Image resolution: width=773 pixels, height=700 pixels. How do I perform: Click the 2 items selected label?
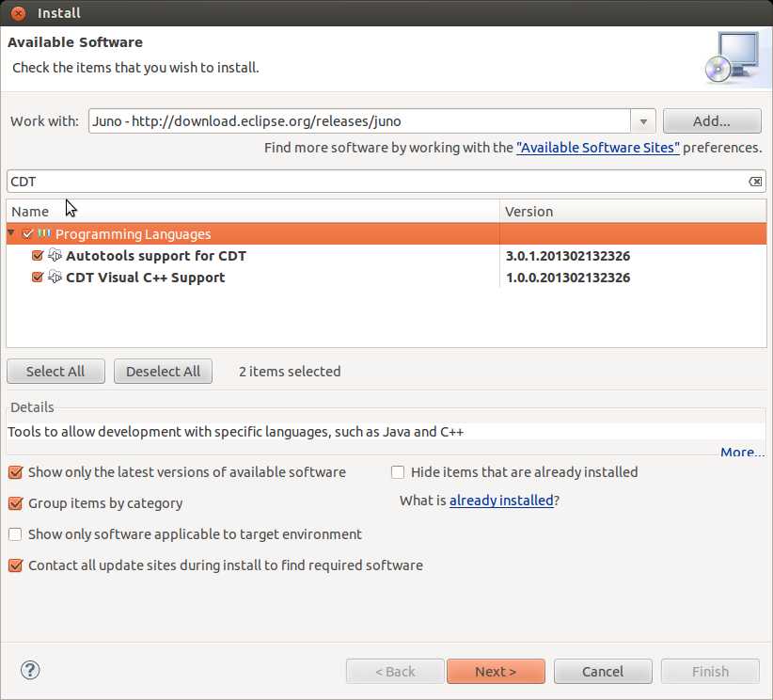tap(290, 371)
